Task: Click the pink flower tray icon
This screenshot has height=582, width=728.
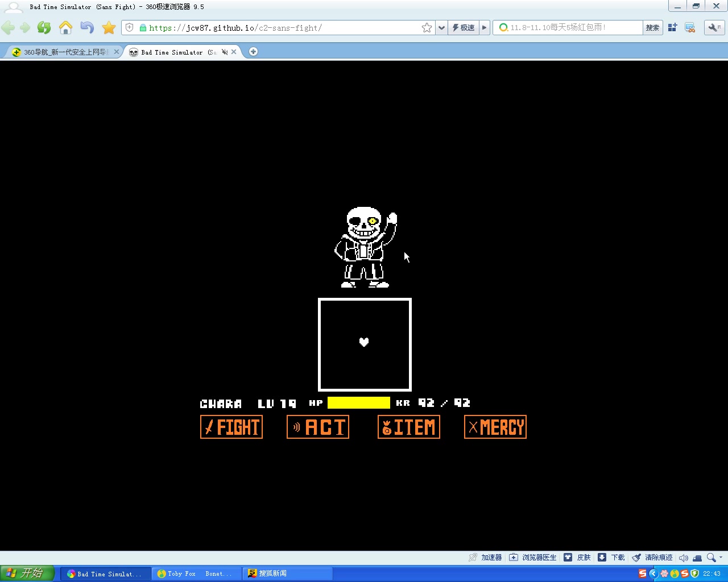Action: click(664, 573)
